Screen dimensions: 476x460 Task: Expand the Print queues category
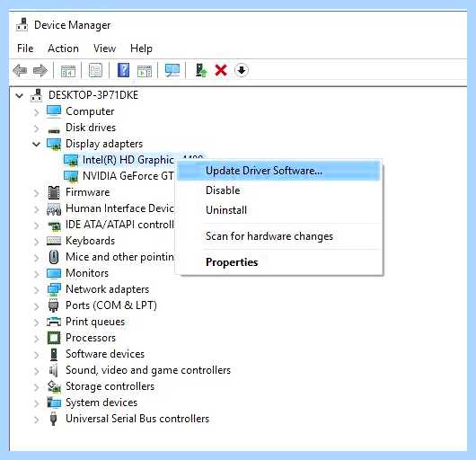pyautogui.click(x=37, y=323)
